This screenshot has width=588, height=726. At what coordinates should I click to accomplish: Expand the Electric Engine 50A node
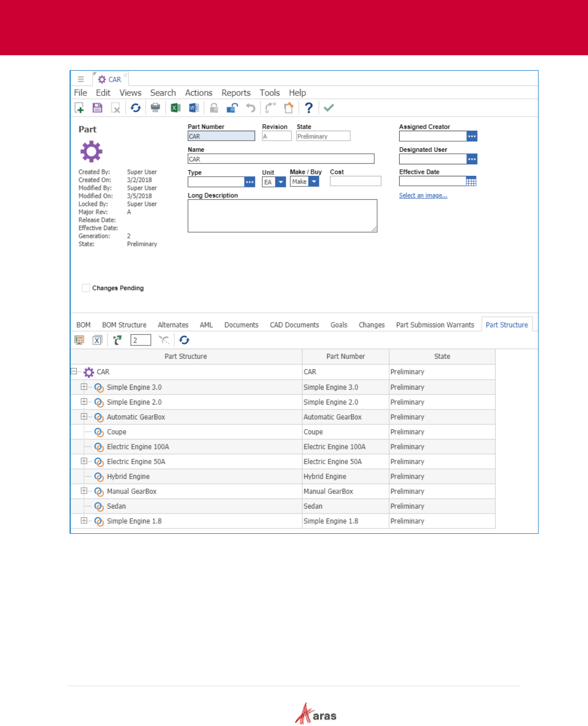point(84,461)
